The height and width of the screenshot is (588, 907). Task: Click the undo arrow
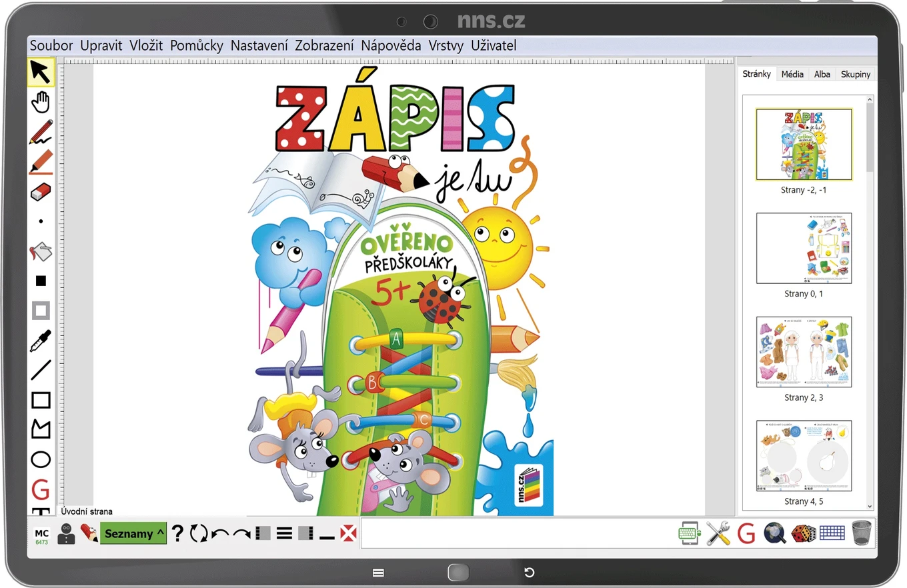click(x=220, y=533)
